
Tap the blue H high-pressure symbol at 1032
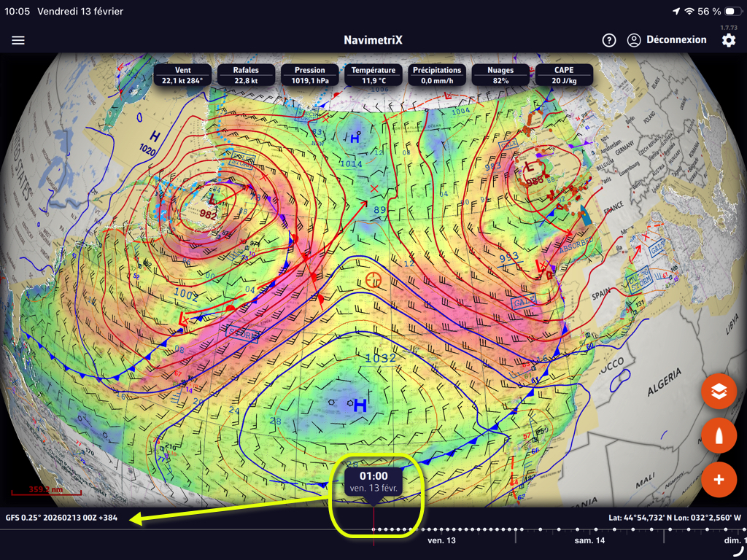tap(360, 407)
